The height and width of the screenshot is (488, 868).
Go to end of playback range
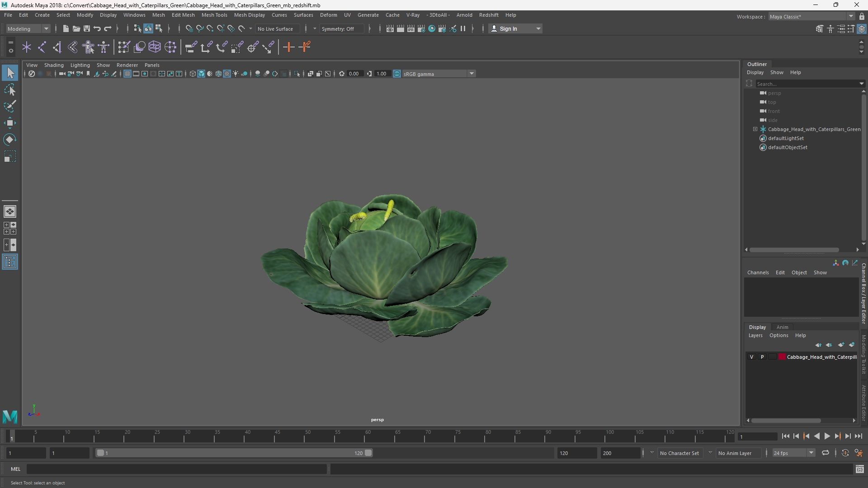(x=858, y=436)
